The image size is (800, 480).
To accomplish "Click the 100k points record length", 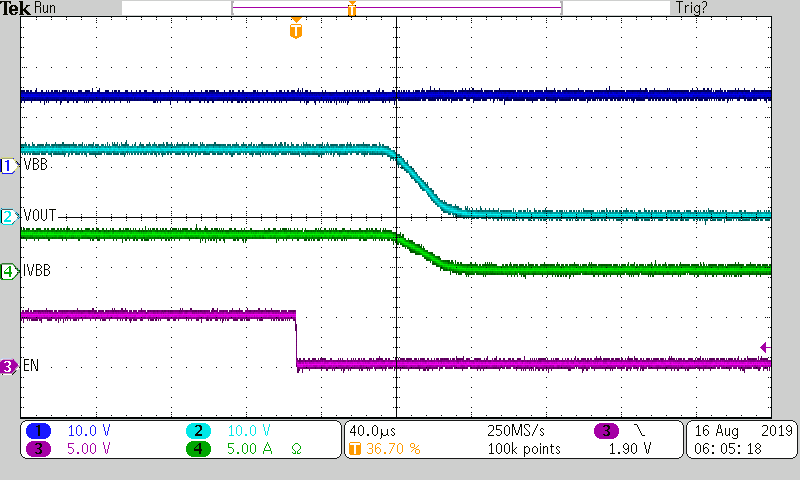I will [x=524, y=449].
